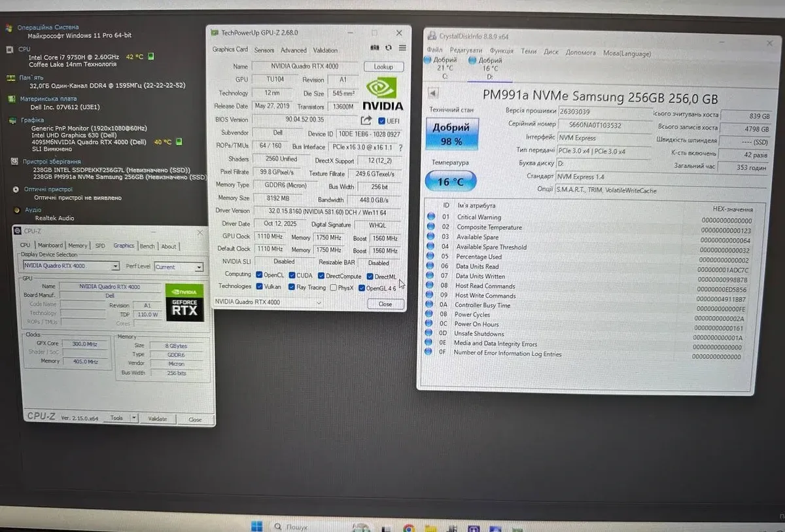Select disk C: health status icon
This screenshot has width=785, height=532.
pos(427,61)
